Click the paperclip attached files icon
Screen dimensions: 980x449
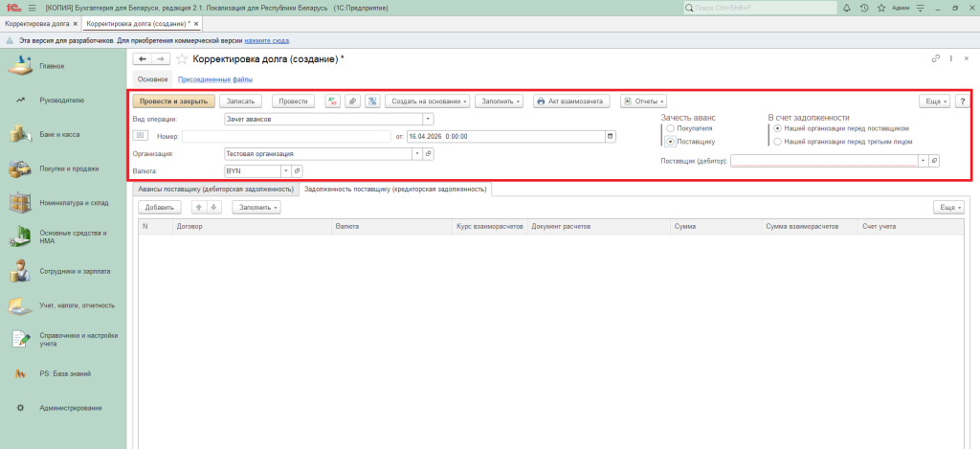click(352, 101)
